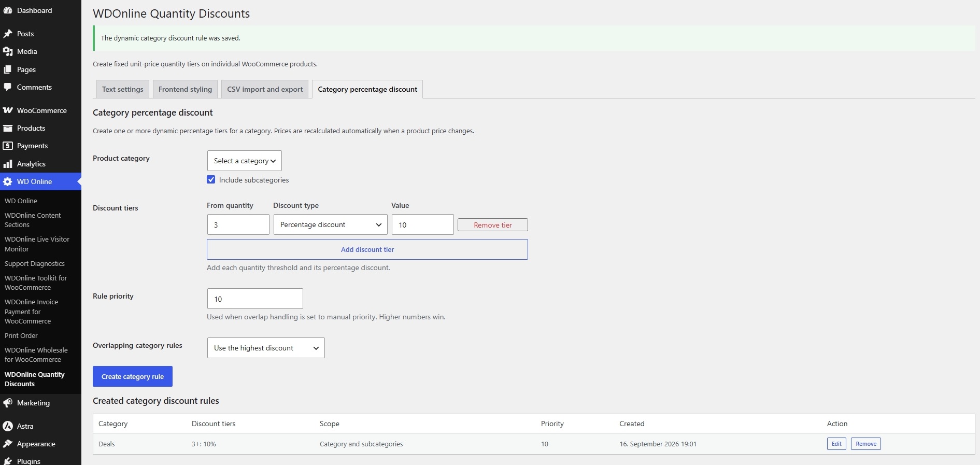The height and width of the screenshot is (465, 980).
Task: Click the 16. September 2026 19:01 cell
Action: click(658, 444)
